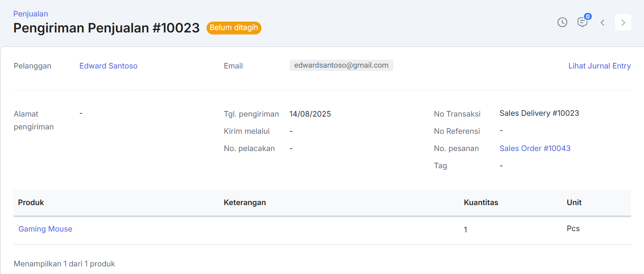Viewport: 644px width, 274px height.
Task: Open the Gaming Mouse product link
Action: pos(45,229)
